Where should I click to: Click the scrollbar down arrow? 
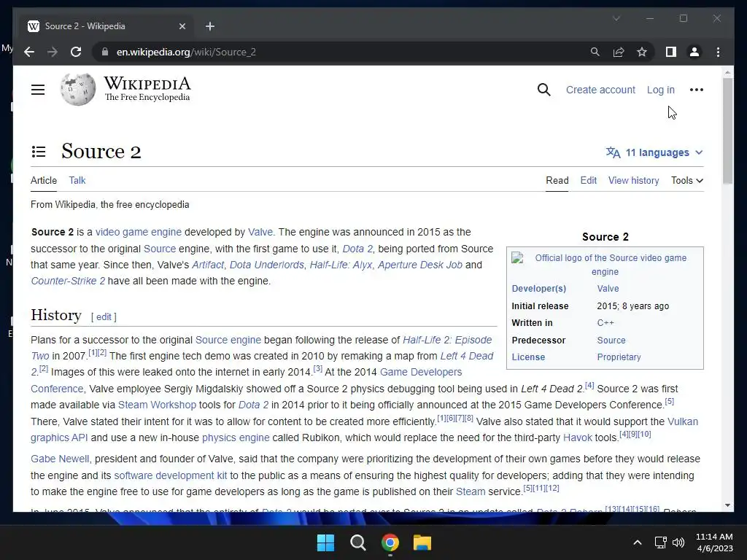(x=727, y=505)
